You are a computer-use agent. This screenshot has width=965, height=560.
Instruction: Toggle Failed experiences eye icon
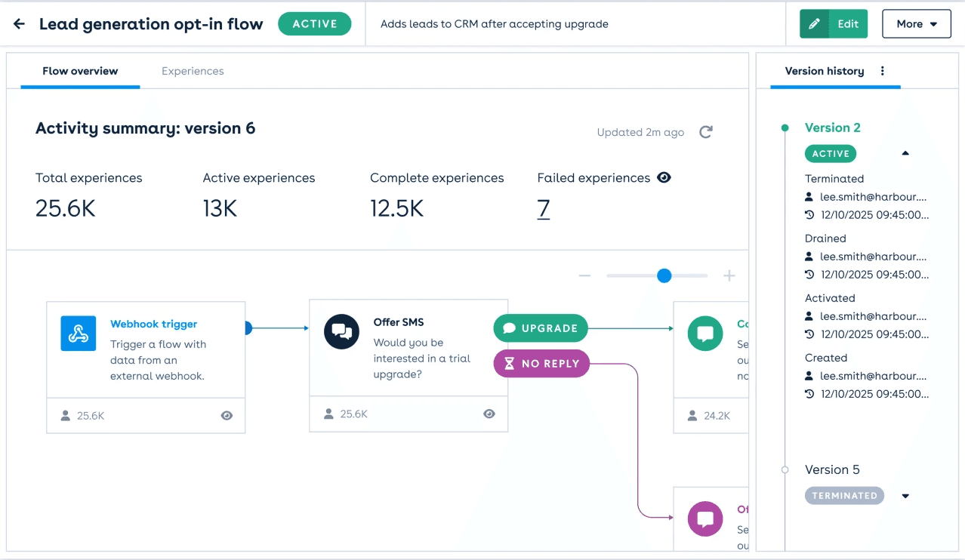(664, 178)
